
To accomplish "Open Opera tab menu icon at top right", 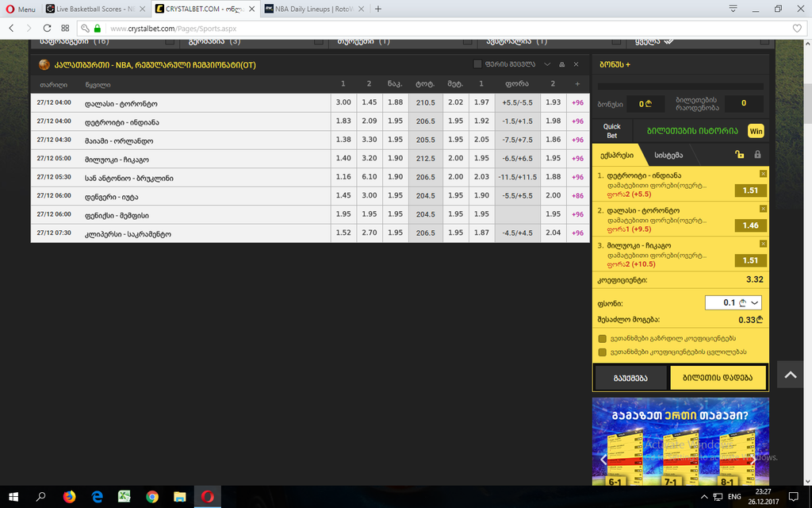I will click(x=733, y=9).
